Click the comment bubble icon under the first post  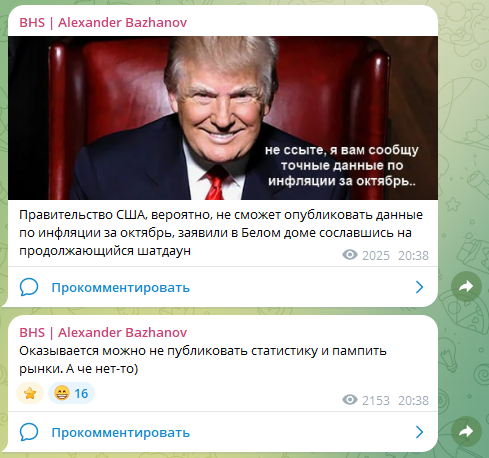click(29, 287)
